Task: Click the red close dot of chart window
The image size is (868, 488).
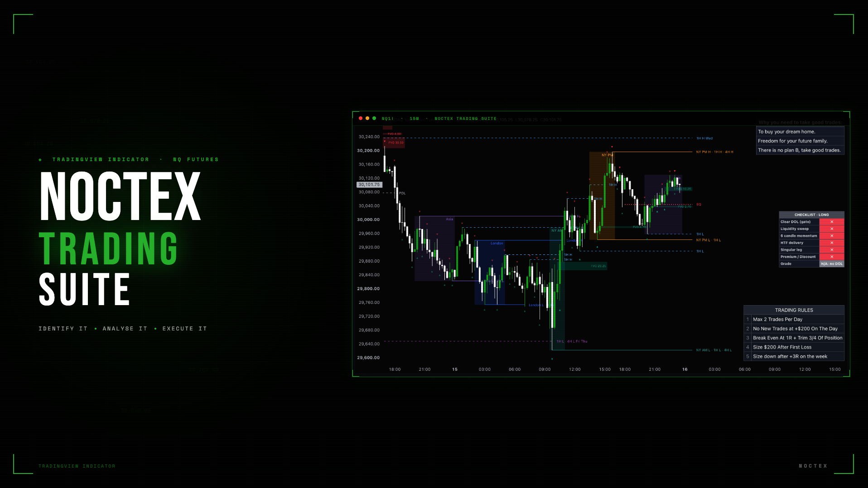Action: tap(361, 118)
